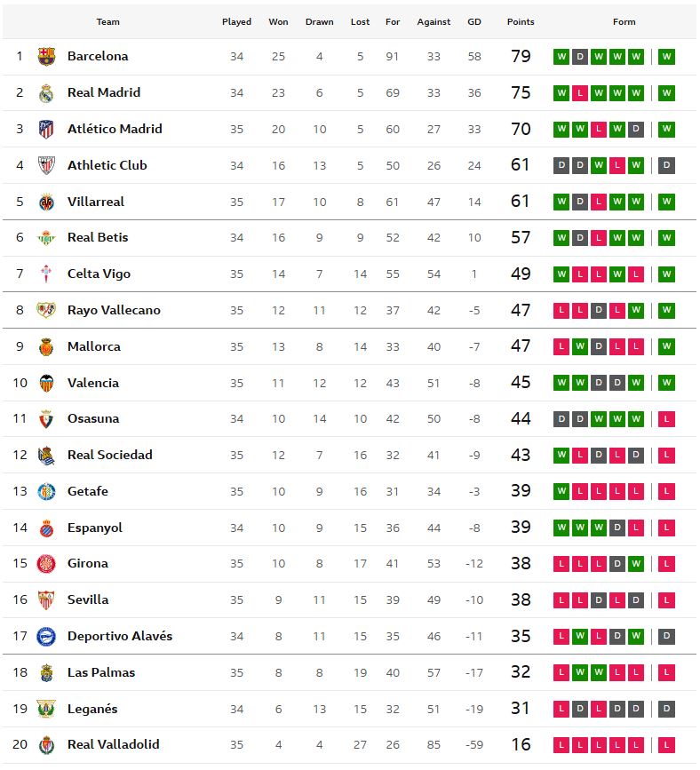Click the Sevilla crest icon

(x=46, y=600)
